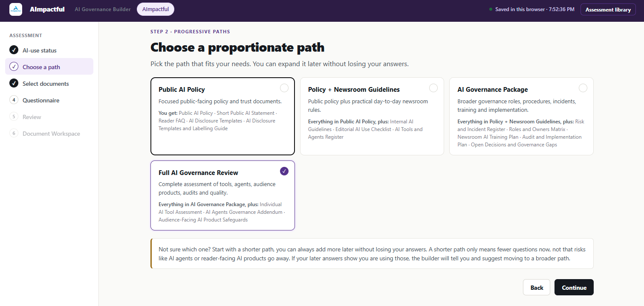644x306 pixels.
Task: Click the AImpactful brand name text
Action: pos(47,9)
